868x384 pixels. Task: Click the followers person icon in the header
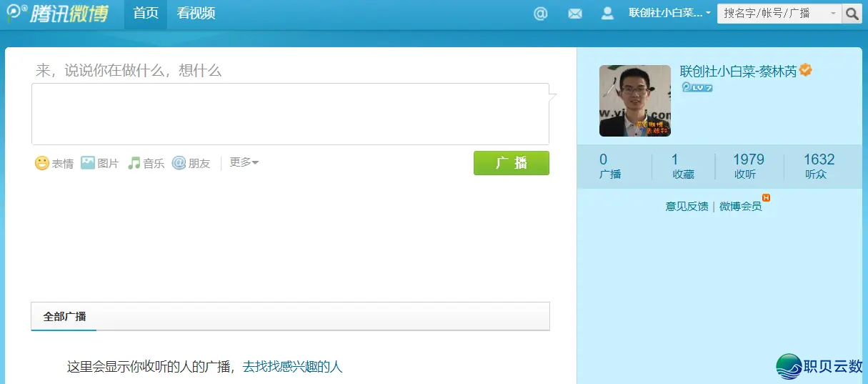coord(608,13)
